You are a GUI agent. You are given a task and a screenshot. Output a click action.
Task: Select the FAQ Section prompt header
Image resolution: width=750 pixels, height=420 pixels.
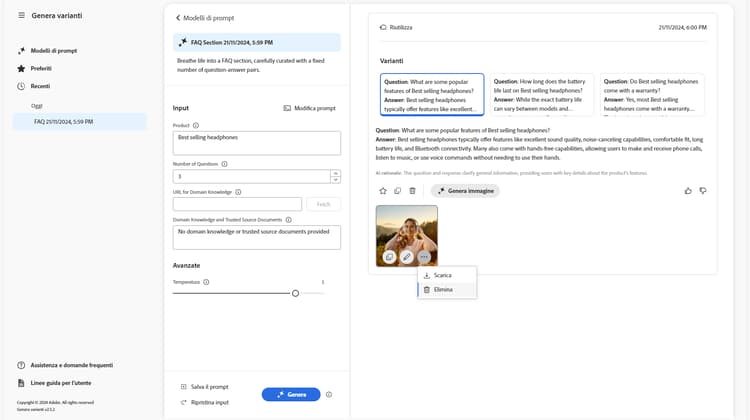click(x=257, y=43)
